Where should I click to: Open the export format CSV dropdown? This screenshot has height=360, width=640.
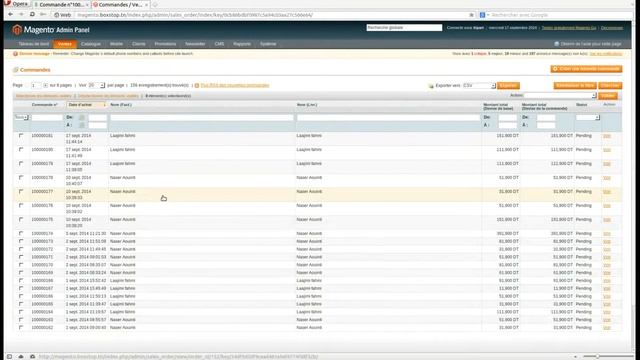(479, 86)
